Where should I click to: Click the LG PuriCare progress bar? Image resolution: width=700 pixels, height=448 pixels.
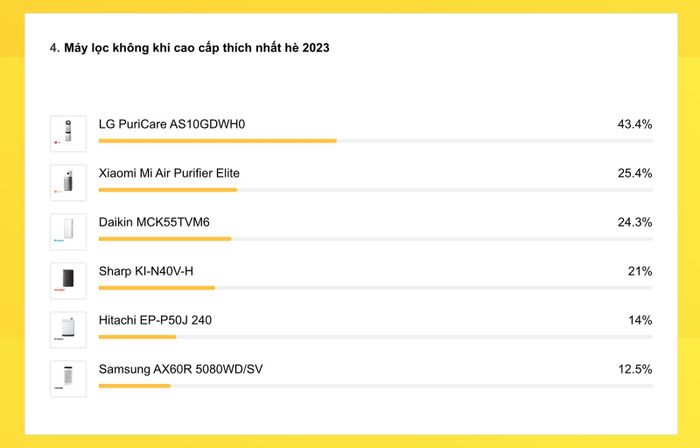(x=375, y=141)
